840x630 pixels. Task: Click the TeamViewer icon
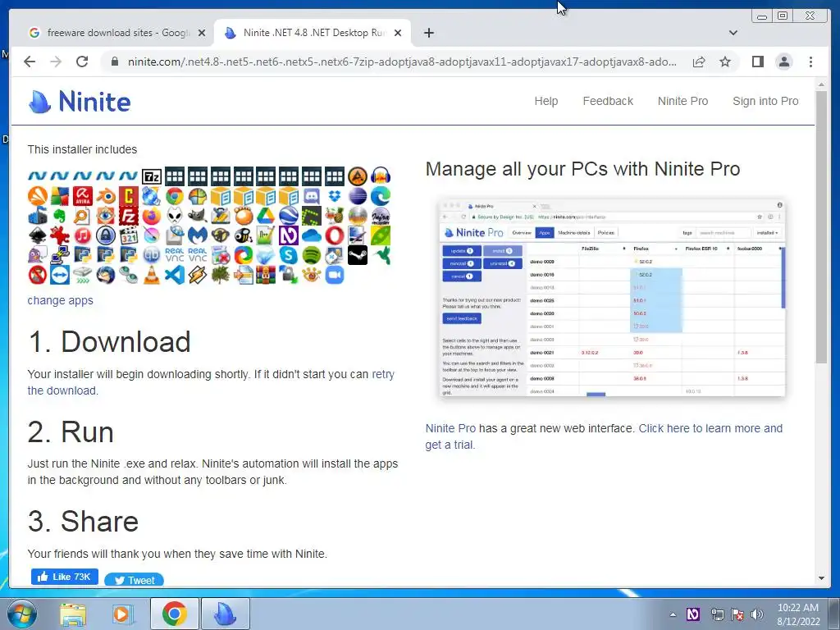pyautogui.click(x=60, y=275)
